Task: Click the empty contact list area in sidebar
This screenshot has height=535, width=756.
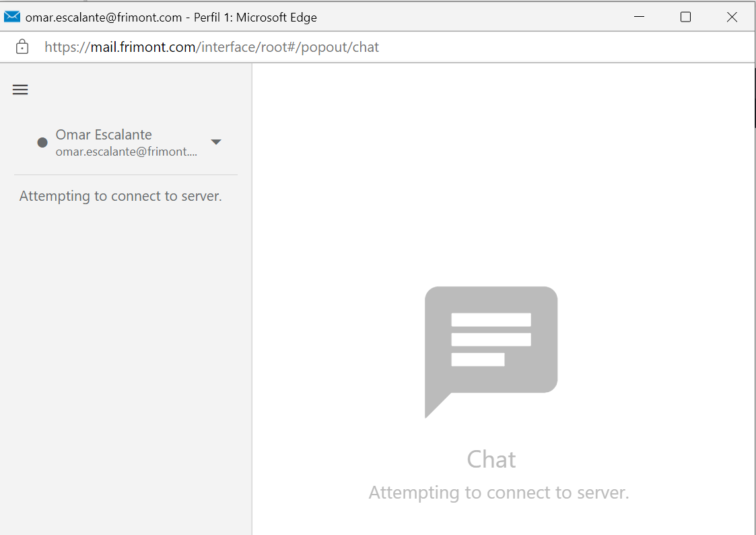Action: pos(126,371)
